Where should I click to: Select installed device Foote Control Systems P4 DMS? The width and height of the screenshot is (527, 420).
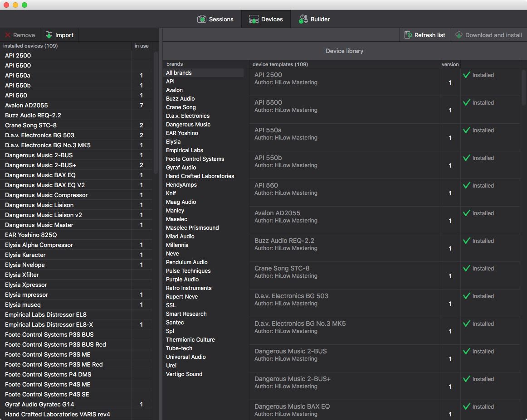coord(76,374)
